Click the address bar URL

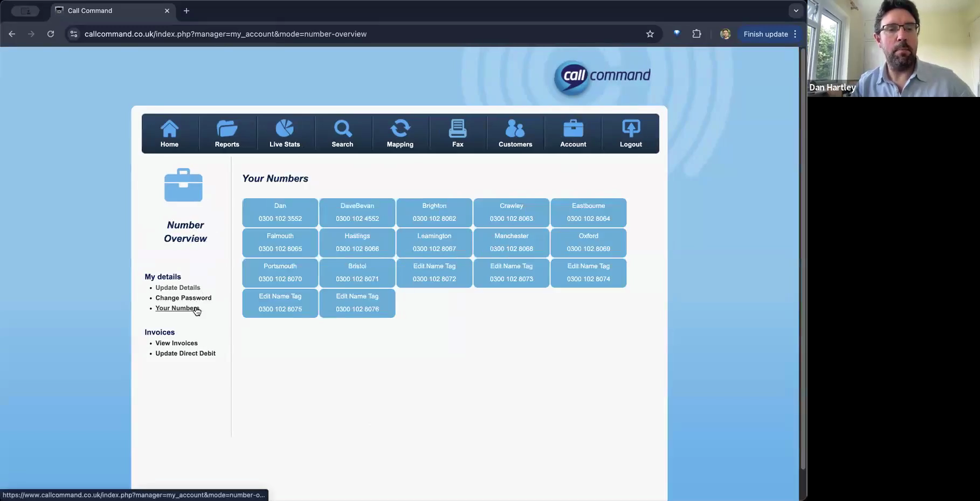(225, 34)
